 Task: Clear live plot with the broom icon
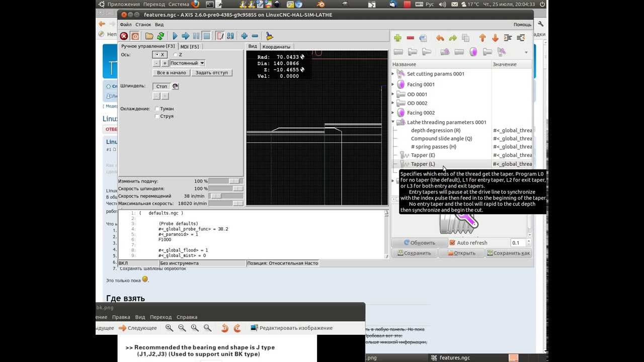click(269, 36)
